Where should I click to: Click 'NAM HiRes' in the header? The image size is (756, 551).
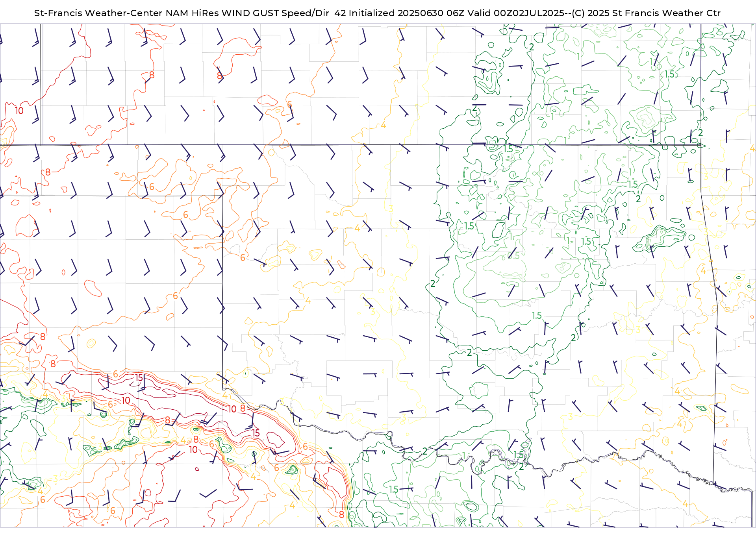click(x=192, y=13)
